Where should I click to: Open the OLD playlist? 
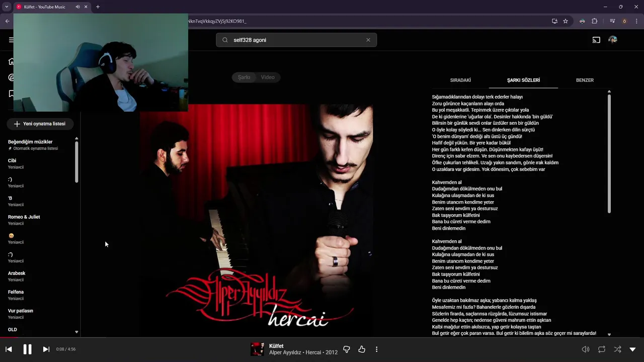tap(12, 329)
